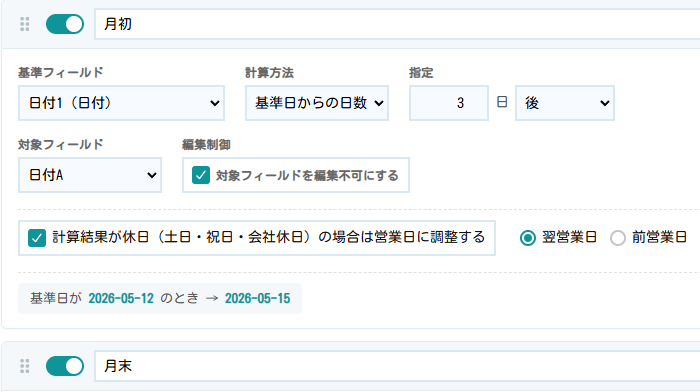Click the drag handle icon for 月初 rule
The height and width of the screenshot is (392, 700).
click(25, 24)
